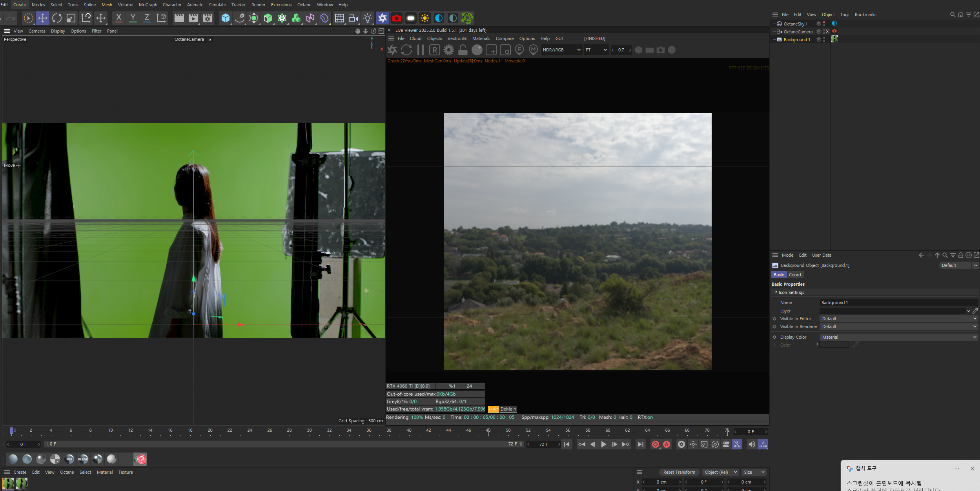Toggle X axis lock
The width and height of the screenshot is (980, 491).
point(118,18)
